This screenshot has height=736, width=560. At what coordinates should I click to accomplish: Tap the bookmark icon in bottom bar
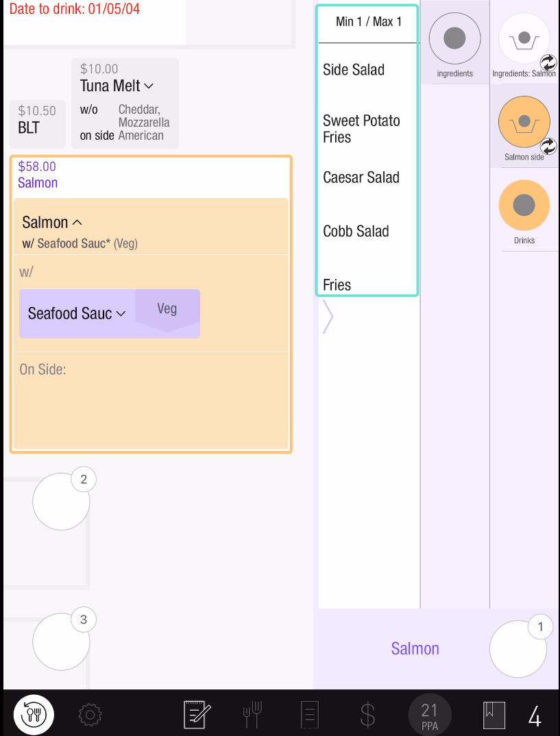click(494, 715)
